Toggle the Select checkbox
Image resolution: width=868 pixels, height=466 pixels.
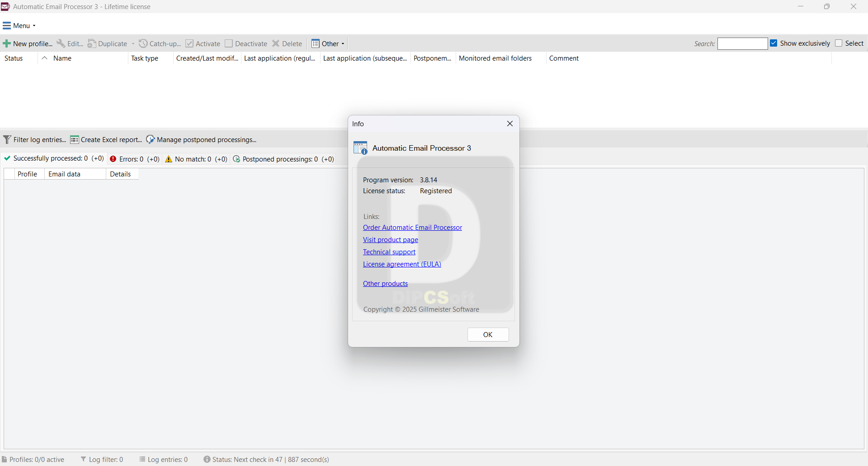pos(839,43)
